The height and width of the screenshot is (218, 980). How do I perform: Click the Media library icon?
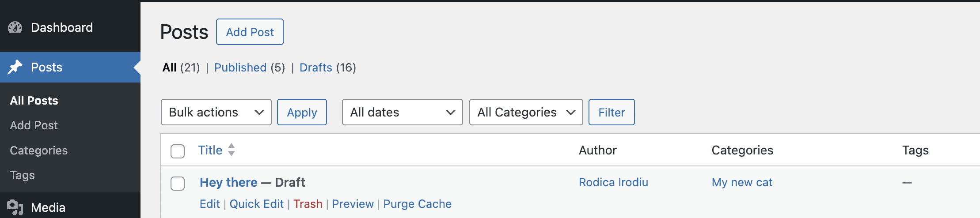click(15, 207)
